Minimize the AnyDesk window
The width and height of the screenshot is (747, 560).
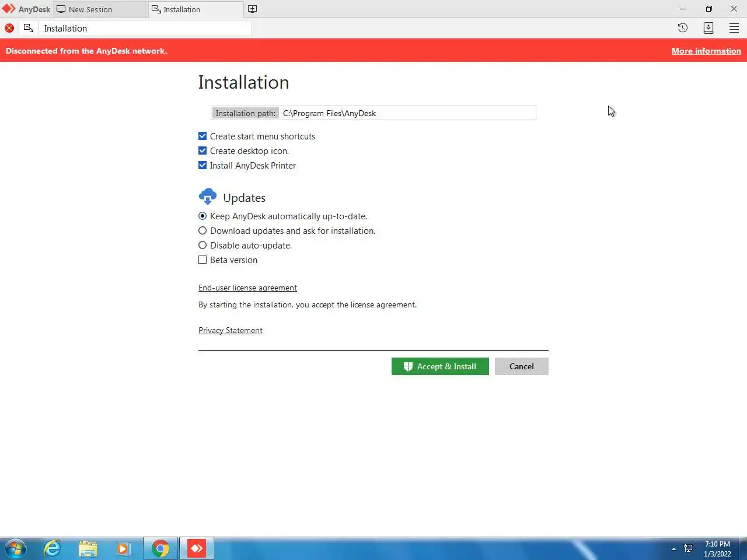point(683,9)
